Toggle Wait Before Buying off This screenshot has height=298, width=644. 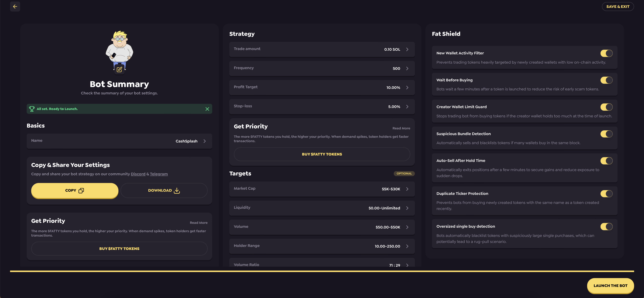[x=606, y=80]
